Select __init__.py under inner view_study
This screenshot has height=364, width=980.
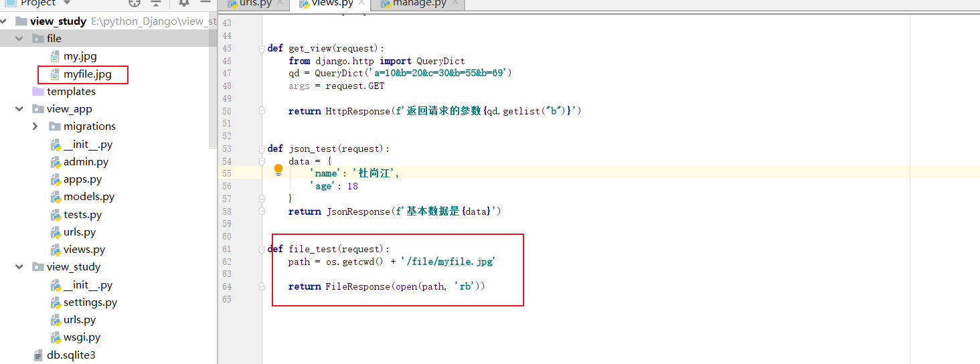88,285
